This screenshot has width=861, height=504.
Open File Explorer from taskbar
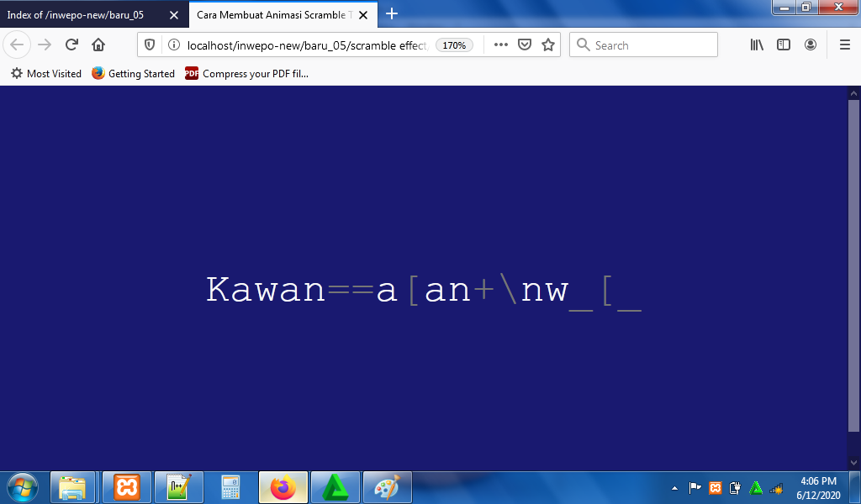pyautogui.click(x=72, y=487)
